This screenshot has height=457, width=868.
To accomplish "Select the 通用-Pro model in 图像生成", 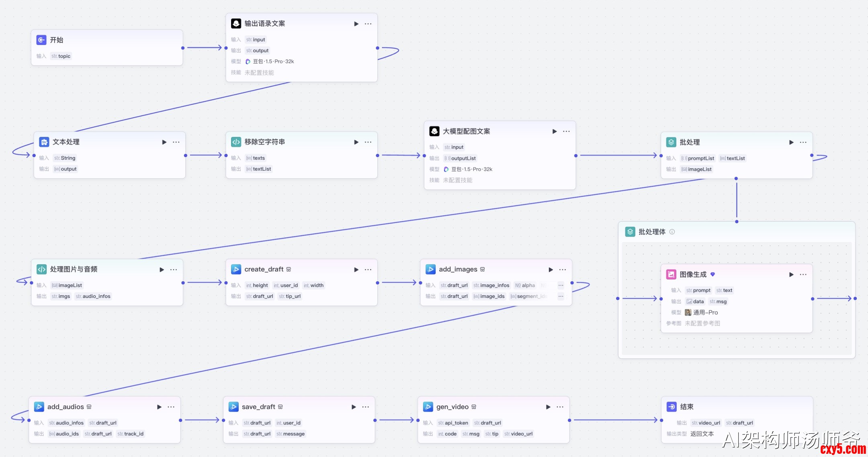I will [705, 312].
